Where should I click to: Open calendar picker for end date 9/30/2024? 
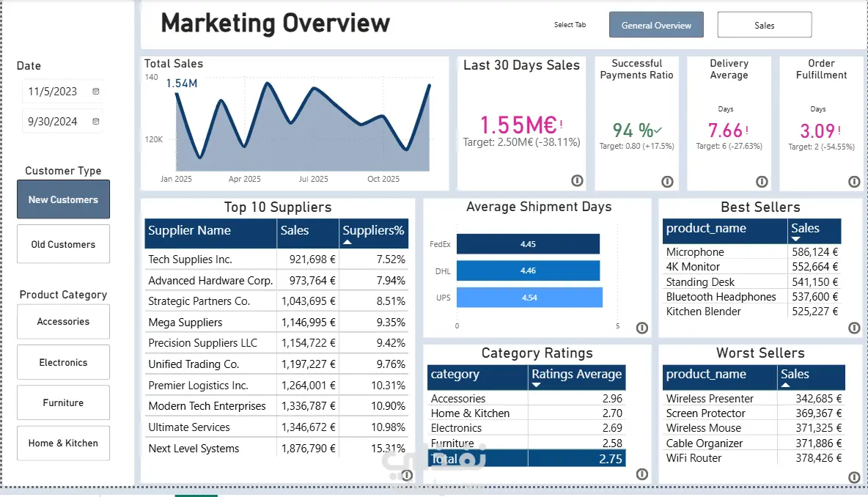(x=96, y=121)
